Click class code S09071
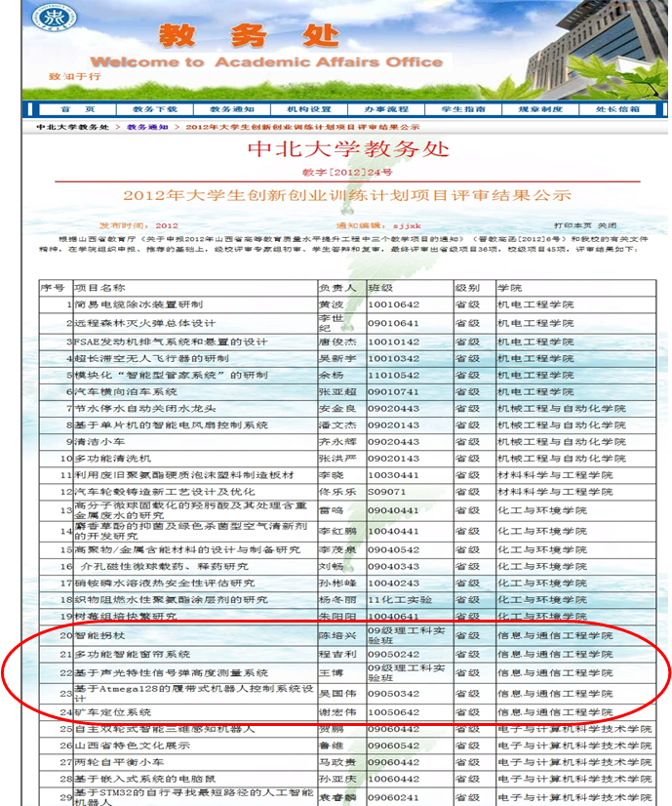 pyautogui.click(x=387, y=492)
